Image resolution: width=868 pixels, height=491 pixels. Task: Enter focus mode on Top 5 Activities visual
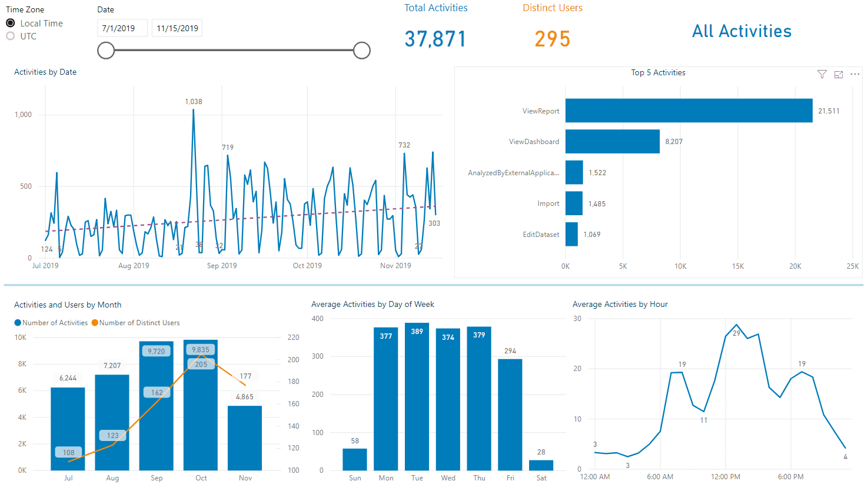pyautogui.click(x=838, y=74)
